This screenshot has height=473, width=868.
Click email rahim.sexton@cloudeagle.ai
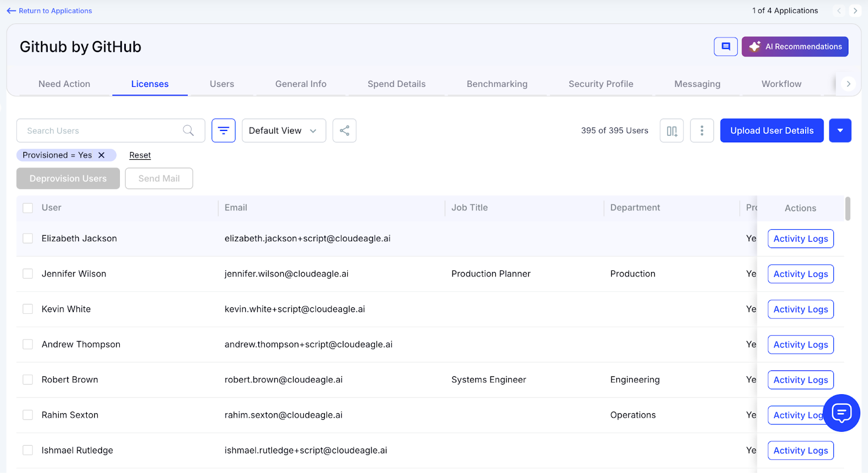pyautogui.click(x=284, y=415)
